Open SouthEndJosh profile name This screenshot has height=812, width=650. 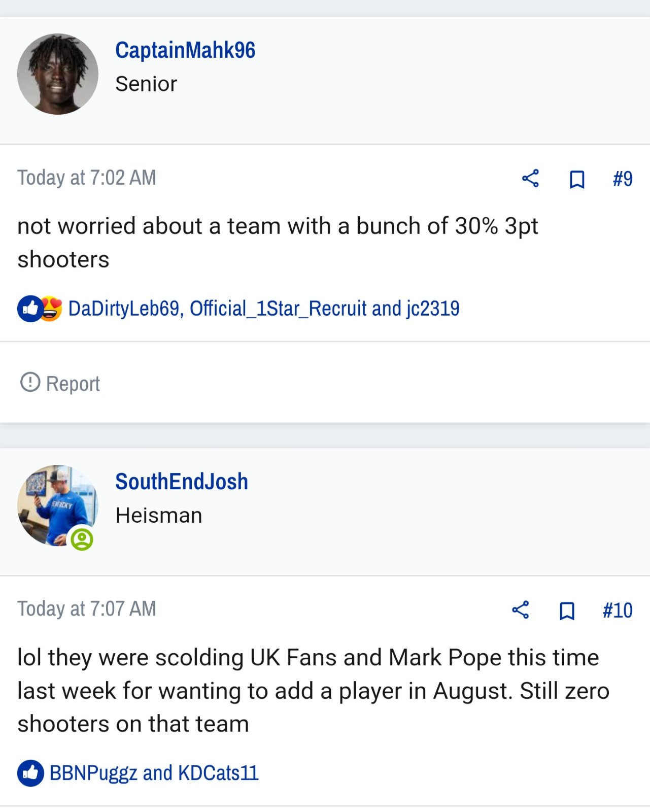click(x=182, y=482)
